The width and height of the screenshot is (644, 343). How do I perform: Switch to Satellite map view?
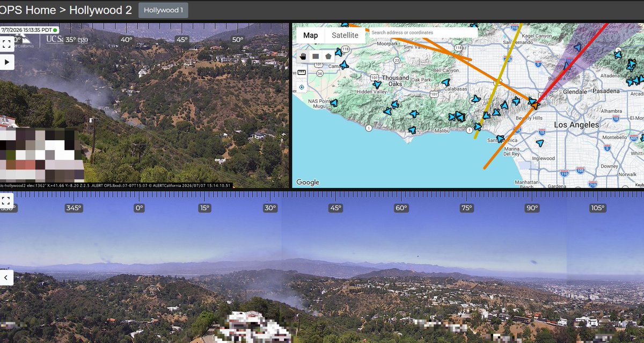tap(345, 35)
